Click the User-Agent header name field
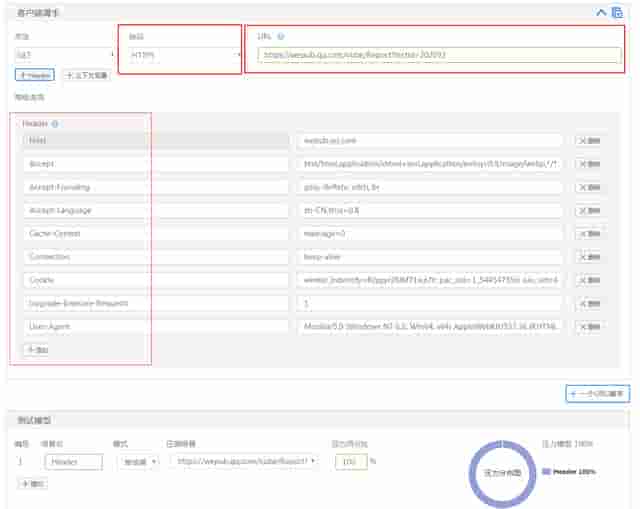Screen dimensions: 640x509 click(156, 327)
